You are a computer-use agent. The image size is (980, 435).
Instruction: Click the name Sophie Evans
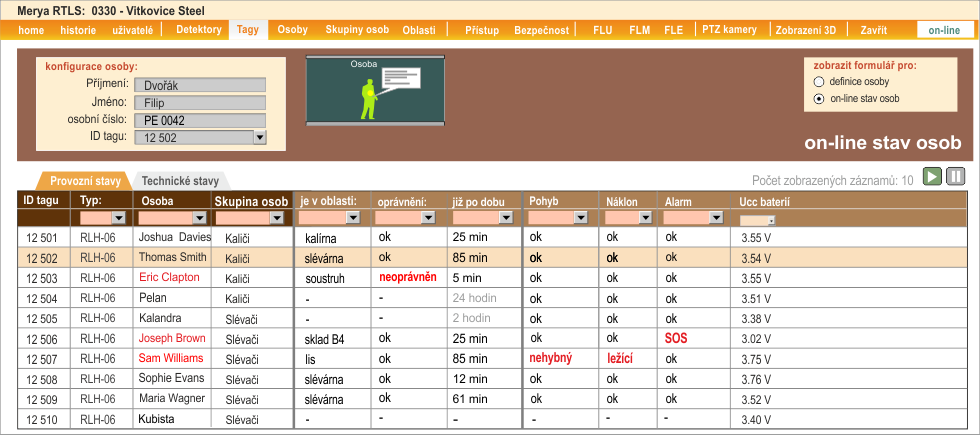click(x=171, y=378)
